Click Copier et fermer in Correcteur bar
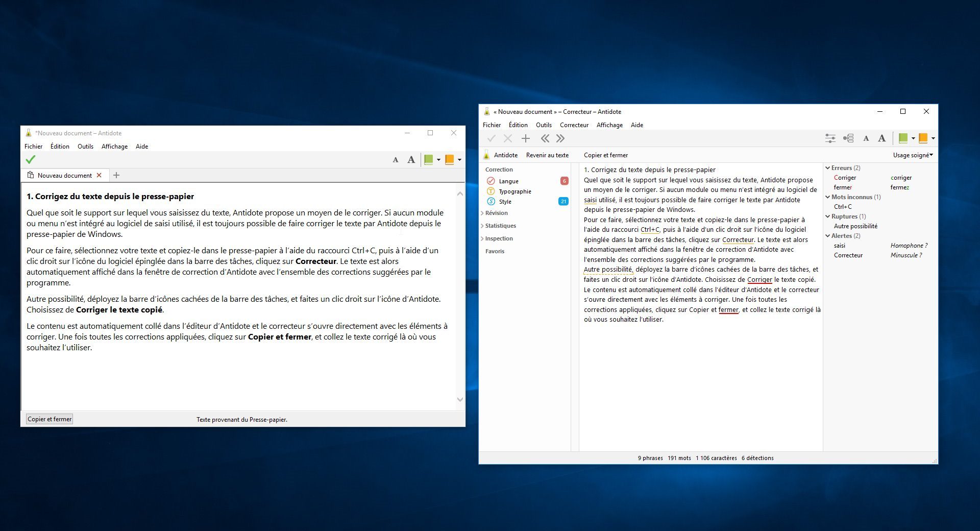The height and width of the screenshot is (531, 980). pos(606,155)
